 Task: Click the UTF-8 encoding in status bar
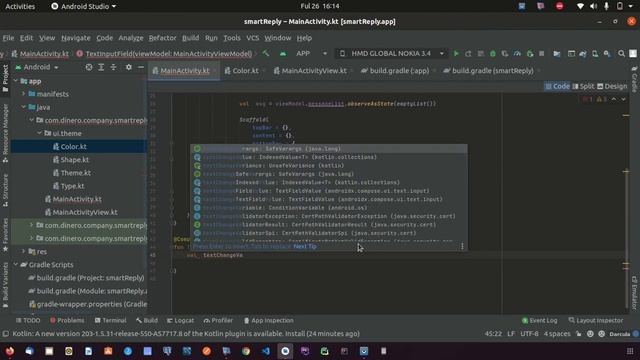click(x=529, y=333)
